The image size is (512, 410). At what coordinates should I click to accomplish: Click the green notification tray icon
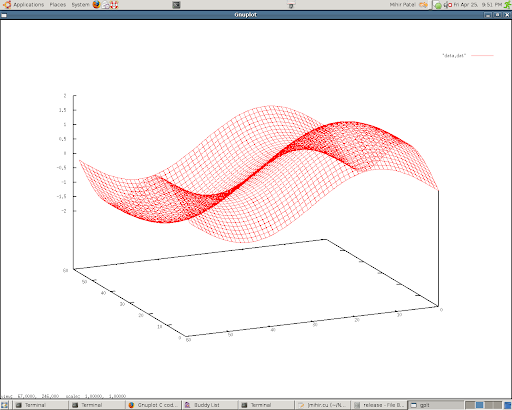coord(438,5)
